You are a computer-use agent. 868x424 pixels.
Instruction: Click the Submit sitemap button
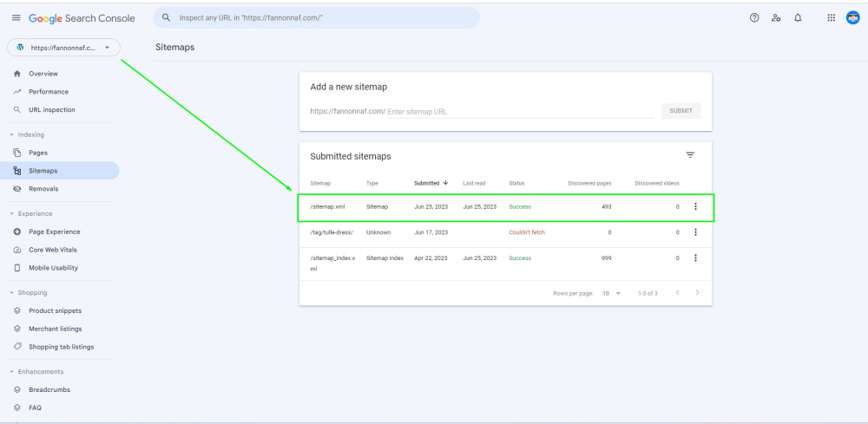[681, 111]
